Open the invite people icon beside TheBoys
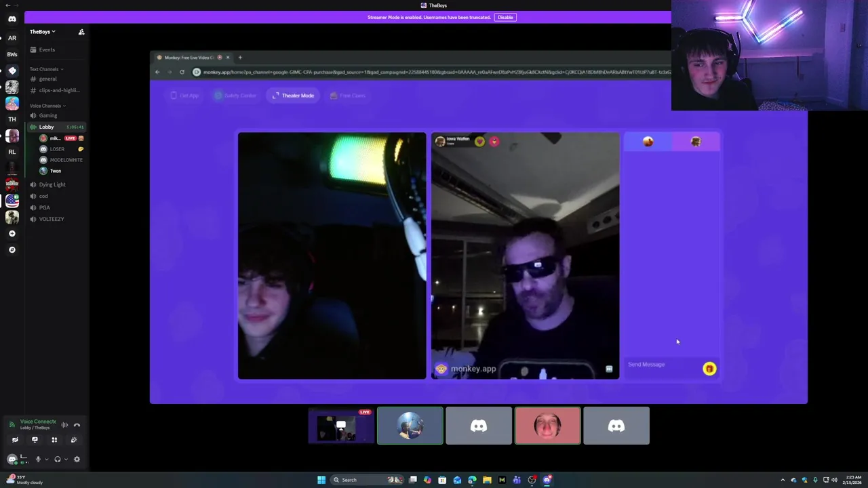Screen dimensions: 868x488 pyautogui.click(x=81, y=32)
